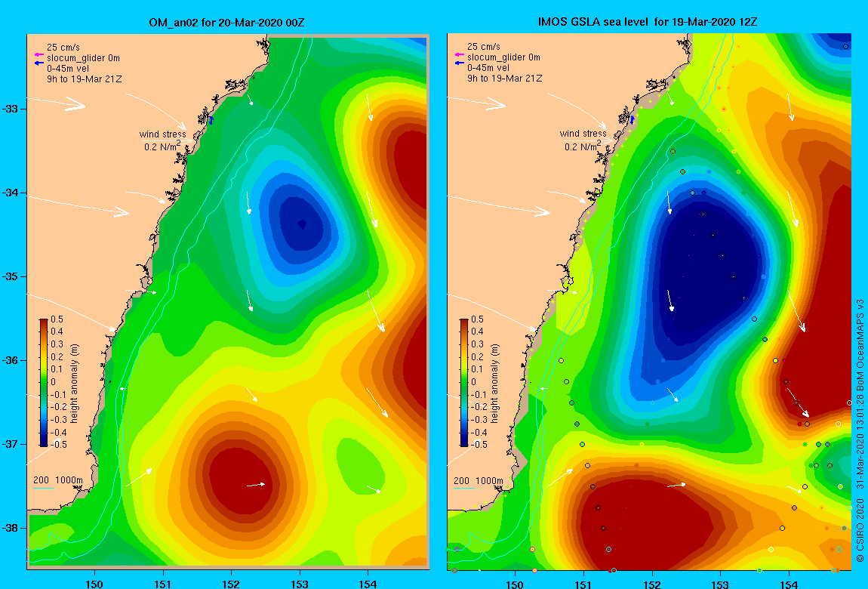Click the '-0.3' tick on right colour bar

pos(479,420)
